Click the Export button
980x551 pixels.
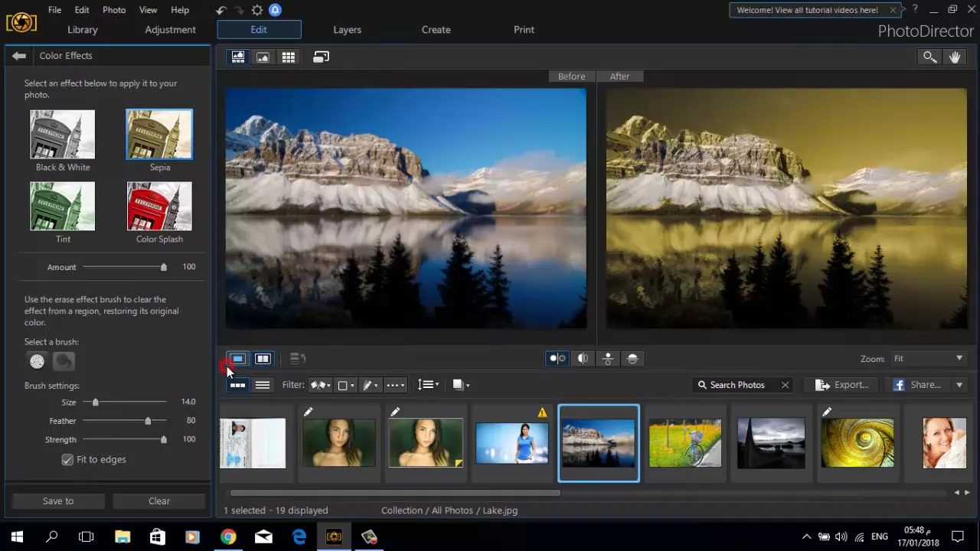[x=842, y=385]
